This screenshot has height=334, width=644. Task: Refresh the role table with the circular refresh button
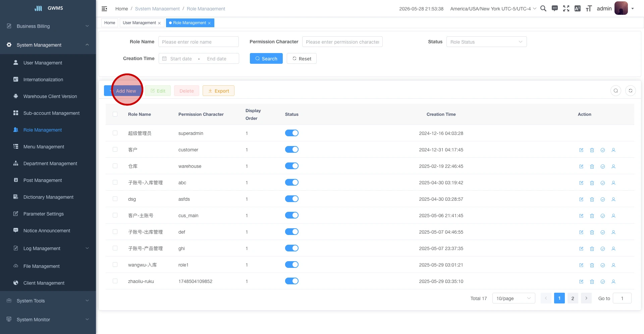coord(631,91)
